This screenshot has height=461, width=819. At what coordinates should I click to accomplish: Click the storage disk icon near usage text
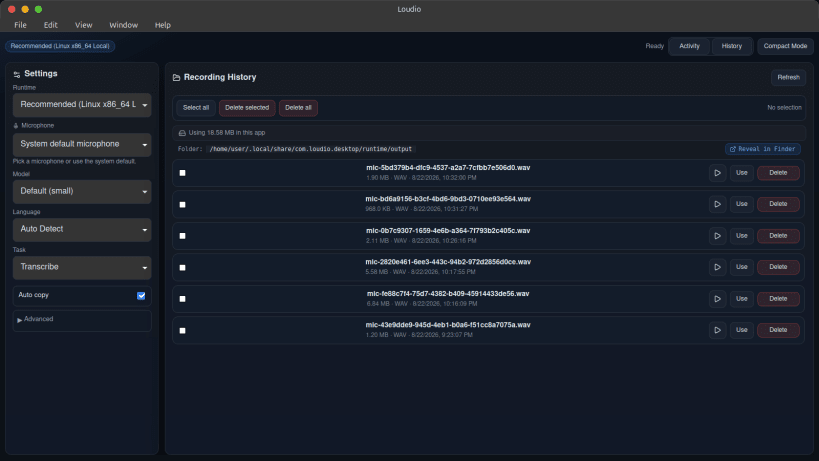[x=182, y=133]
